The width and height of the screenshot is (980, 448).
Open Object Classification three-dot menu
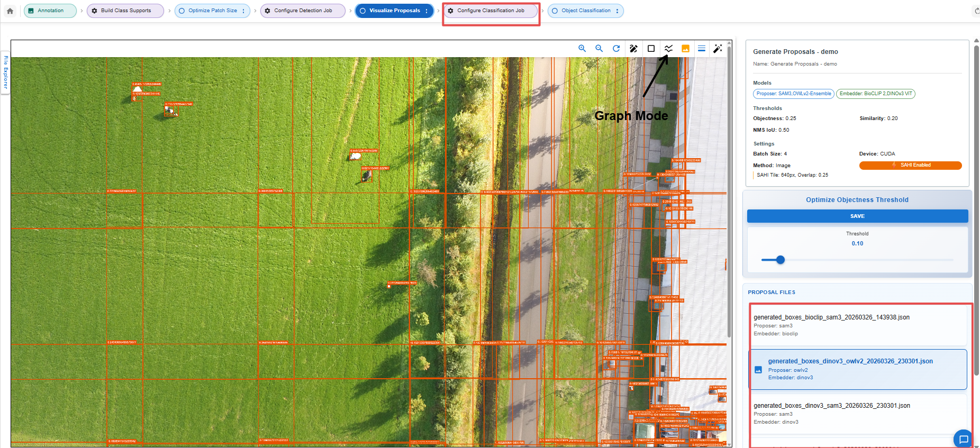(x=617, y=11)
